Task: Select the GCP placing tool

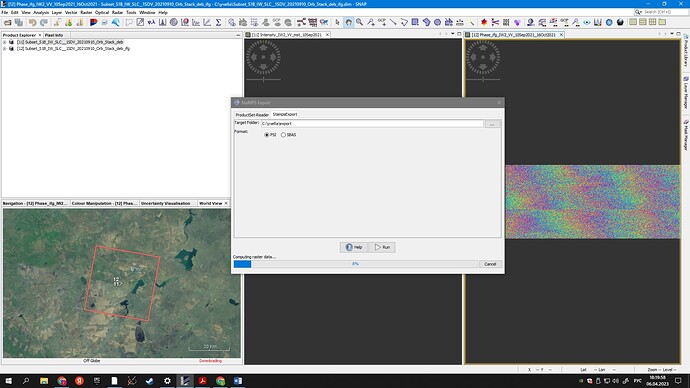Action: pos(382,22)
